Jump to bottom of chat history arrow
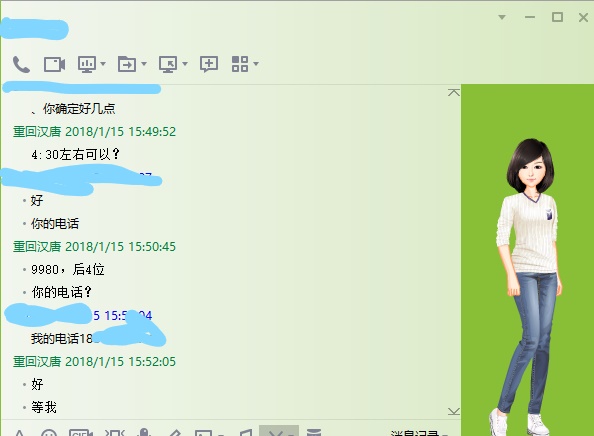The width and height of the screenshot is (594, 436). (x=454, y=411)
